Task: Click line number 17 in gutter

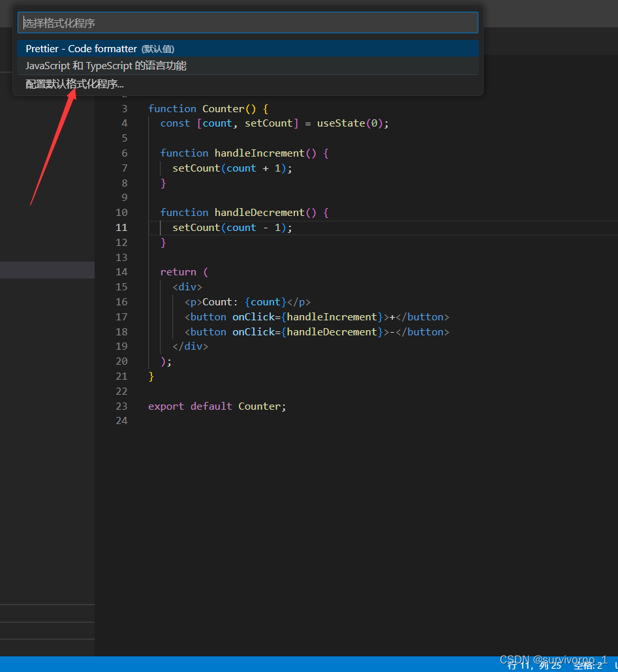Action: pyautogui.click(x=122, y=316)
